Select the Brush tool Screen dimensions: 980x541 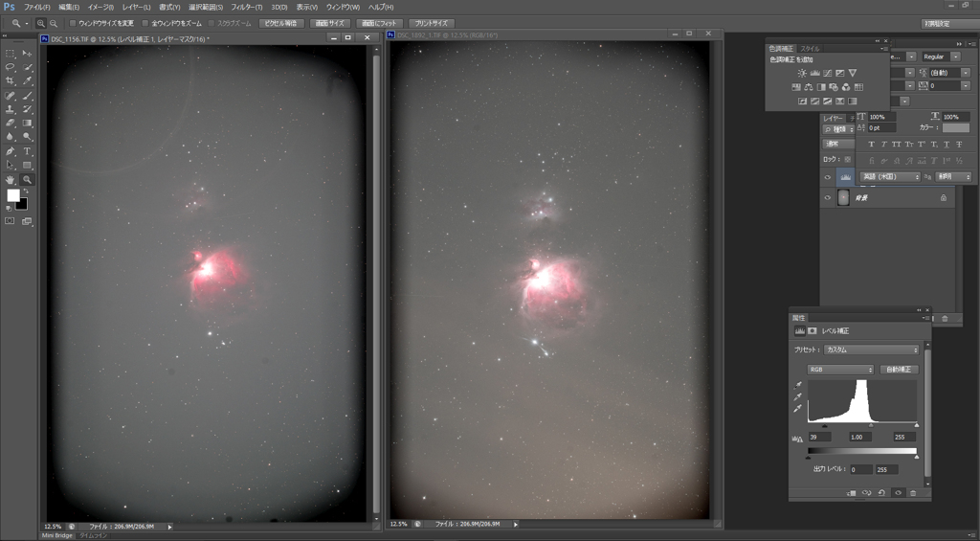point(27,97)
